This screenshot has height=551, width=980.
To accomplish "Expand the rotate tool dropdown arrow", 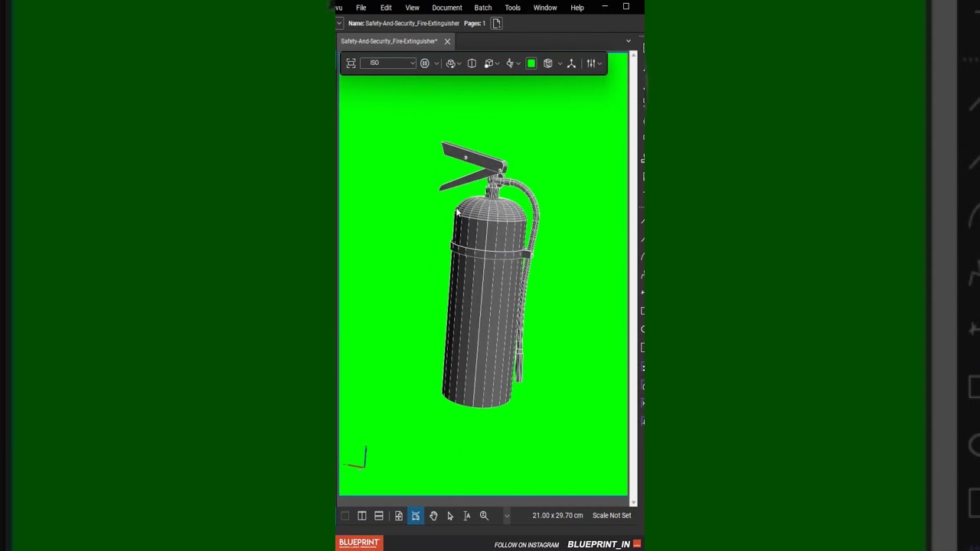I will [x=459, y=64].
